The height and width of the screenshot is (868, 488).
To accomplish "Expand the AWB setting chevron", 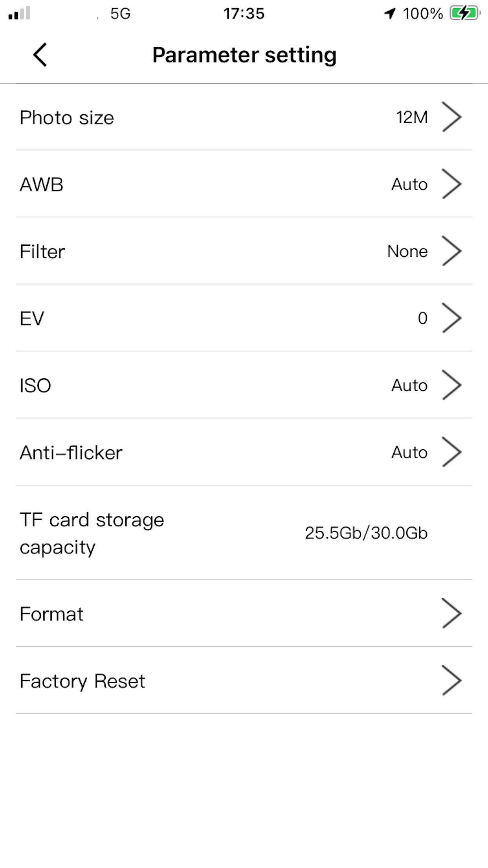I will coord(451,184).
